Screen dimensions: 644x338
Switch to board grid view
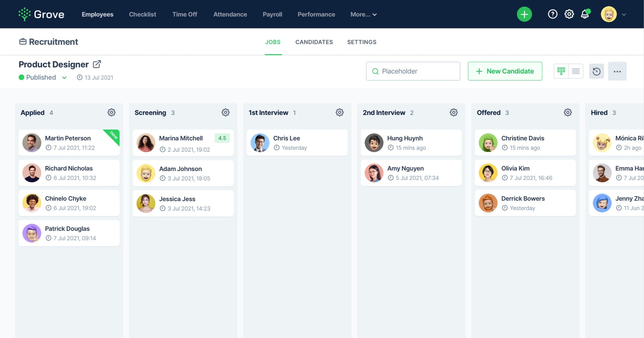(x=561, y=71)
